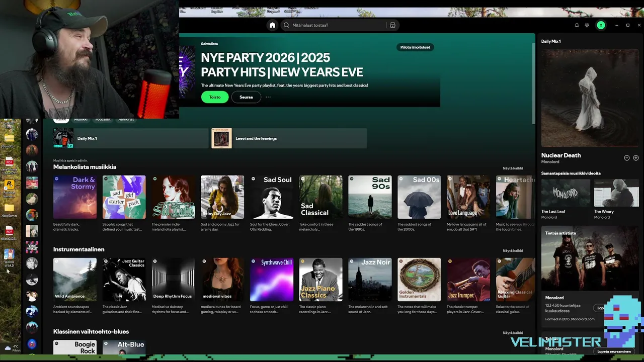The width and height of the screenshot is (644, 362).
Task: Open Daily Mix 1 now playing header
Action: (x=551, y=41)
